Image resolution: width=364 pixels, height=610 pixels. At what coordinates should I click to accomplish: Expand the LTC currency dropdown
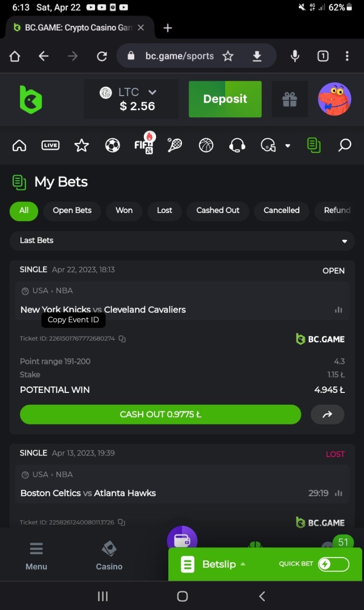[152, 93]
